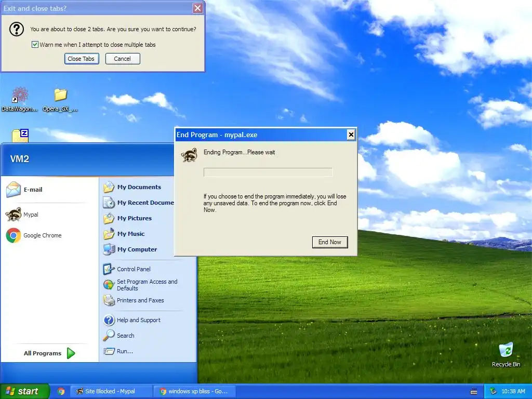
Task: Click the My Computer monitor icon
Action: pos(109,249)
